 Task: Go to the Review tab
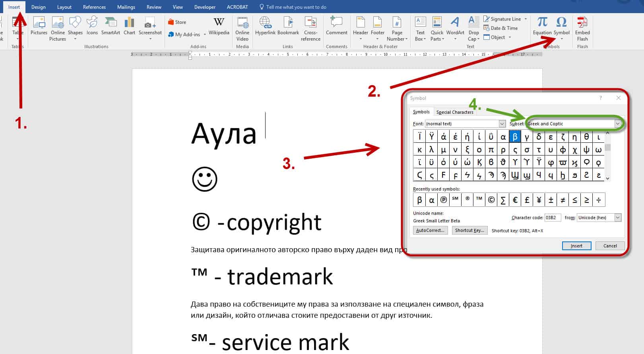154,7
